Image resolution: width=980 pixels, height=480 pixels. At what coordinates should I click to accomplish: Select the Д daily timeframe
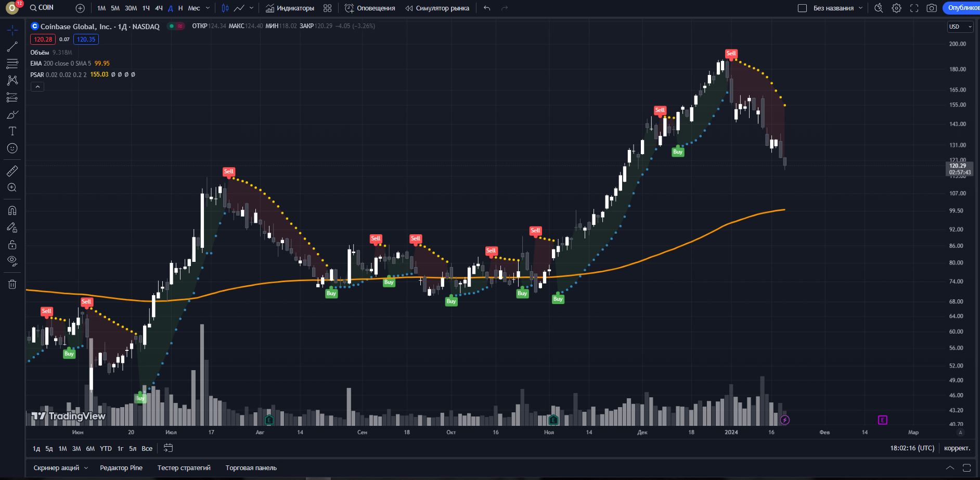tap(171, 8)
